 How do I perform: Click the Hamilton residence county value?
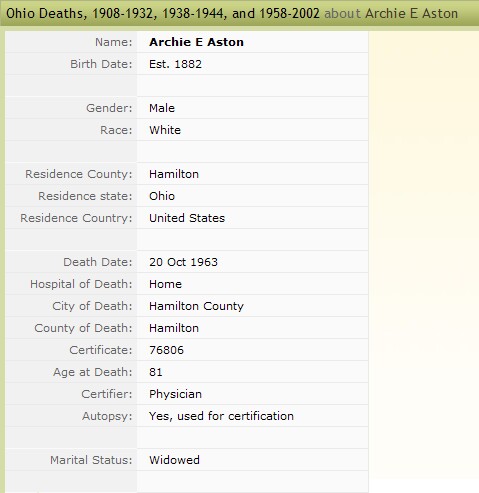click(x=174, y=174)
